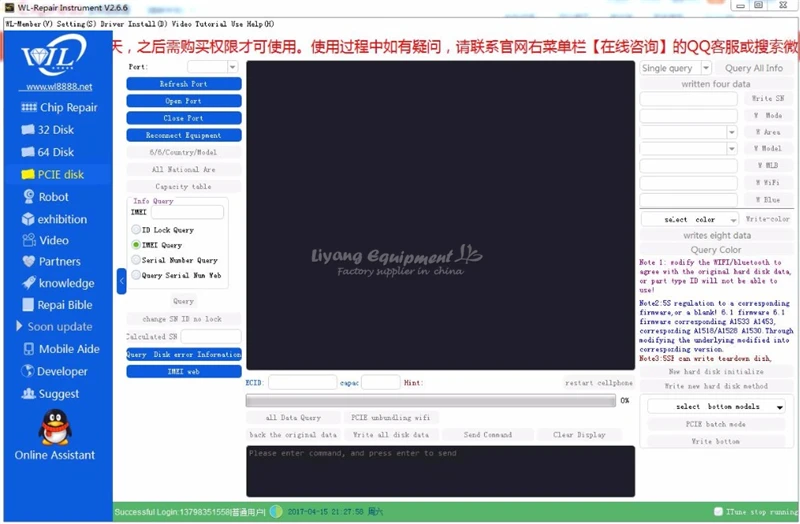This screenshot has width=800, height=524.
Task: Select the Query Serial Num Web option
Action: (136, 275)
